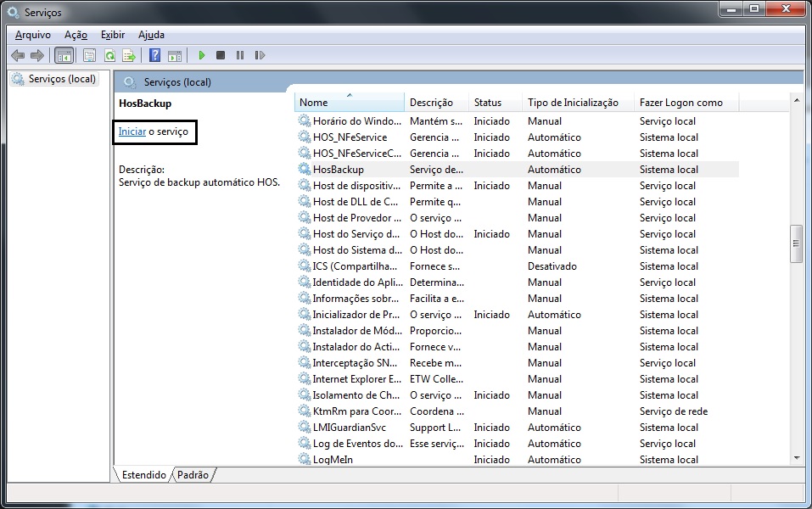Open the Properties toolbar icon
The image size is (812, 509).
pos(89,56)
